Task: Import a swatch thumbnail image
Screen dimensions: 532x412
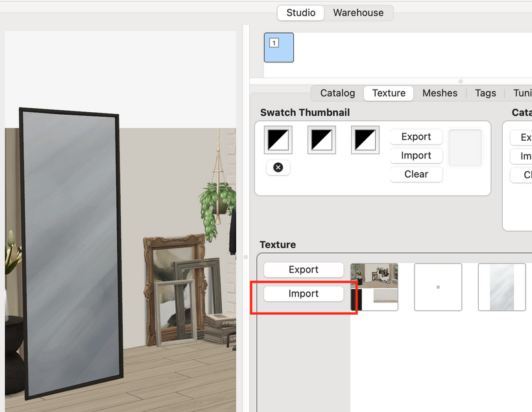Action: (416, 156)
